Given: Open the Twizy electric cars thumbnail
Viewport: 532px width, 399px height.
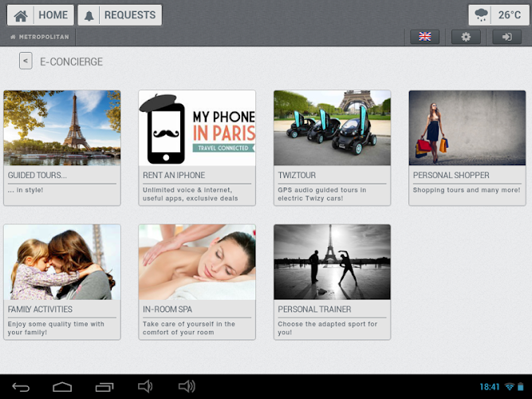Looking at the screenshot, I should click(x=332, y=128).
